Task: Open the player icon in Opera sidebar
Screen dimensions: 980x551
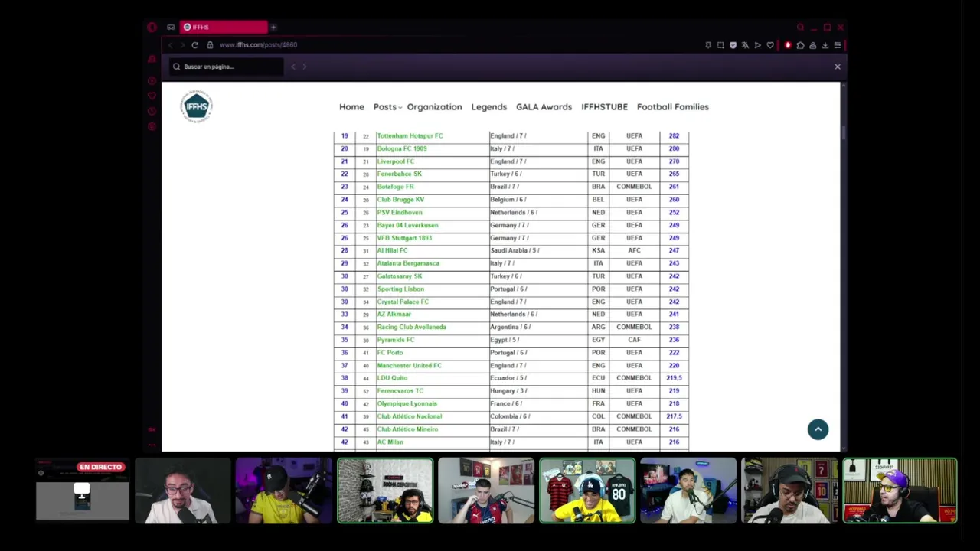Action: click(x=152, y=80)
